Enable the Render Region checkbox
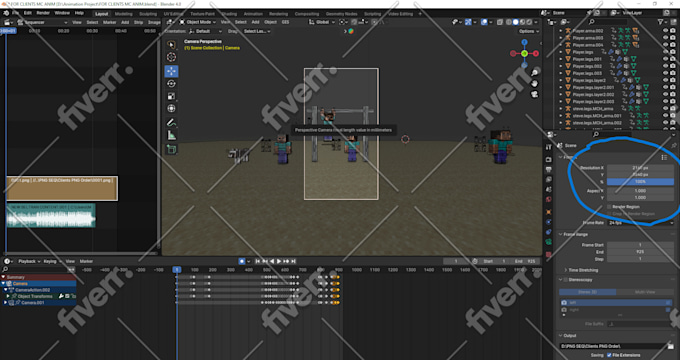The width and height of the screenshot is (680, 360). [609, 207]
